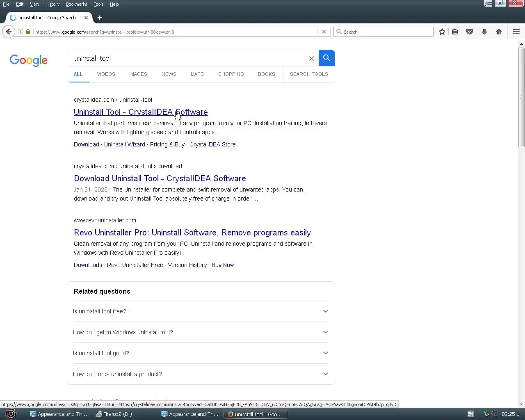Go to Home page icon
Image resolution: width=525 pixels, height=420 pixels.
point(499,32)
